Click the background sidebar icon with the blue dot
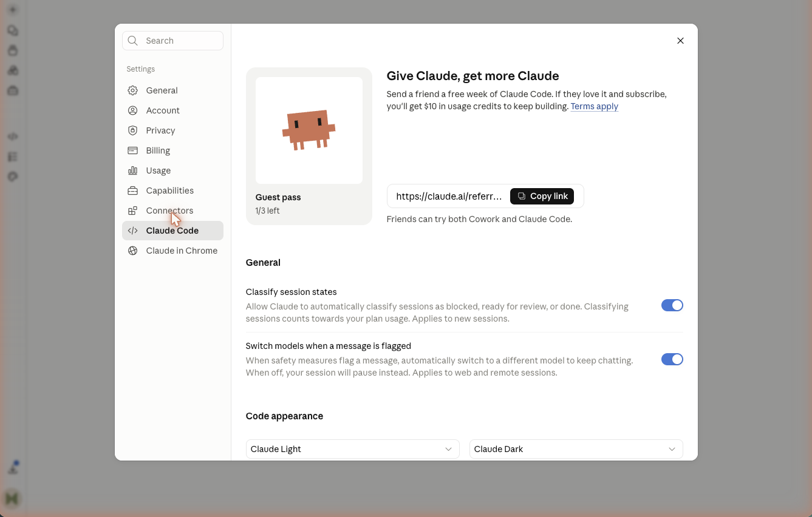This screenshot has width=812, height=517. coord(13,468)
